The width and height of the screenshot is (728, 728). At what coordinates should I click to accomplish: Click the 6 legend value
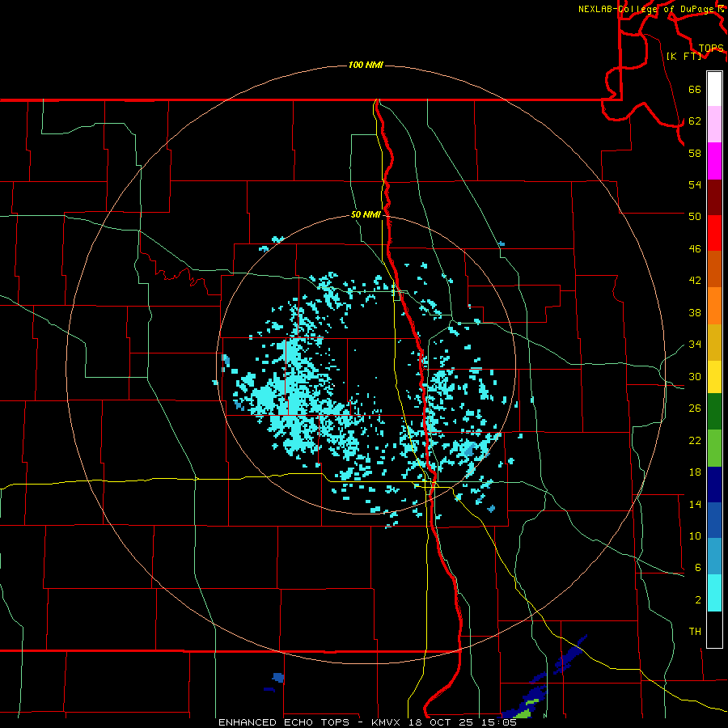click(x=698, y=568)
